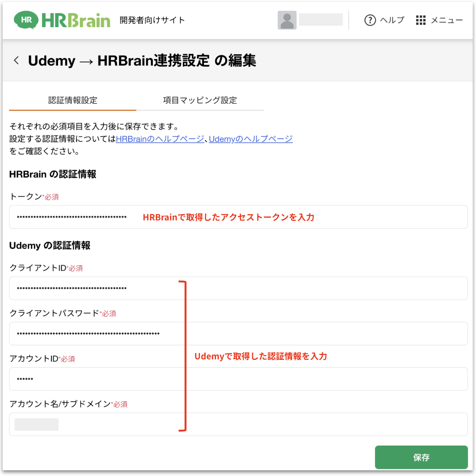Click into the クライアントID input field
The height and width of the screenshot is (476, 476).
click(x=238, y=288)
